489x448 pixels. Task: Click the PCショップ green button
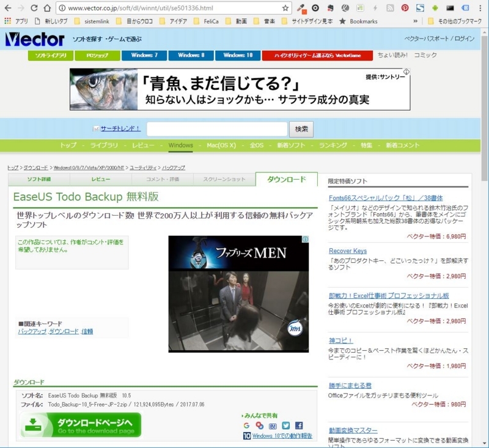97,56
